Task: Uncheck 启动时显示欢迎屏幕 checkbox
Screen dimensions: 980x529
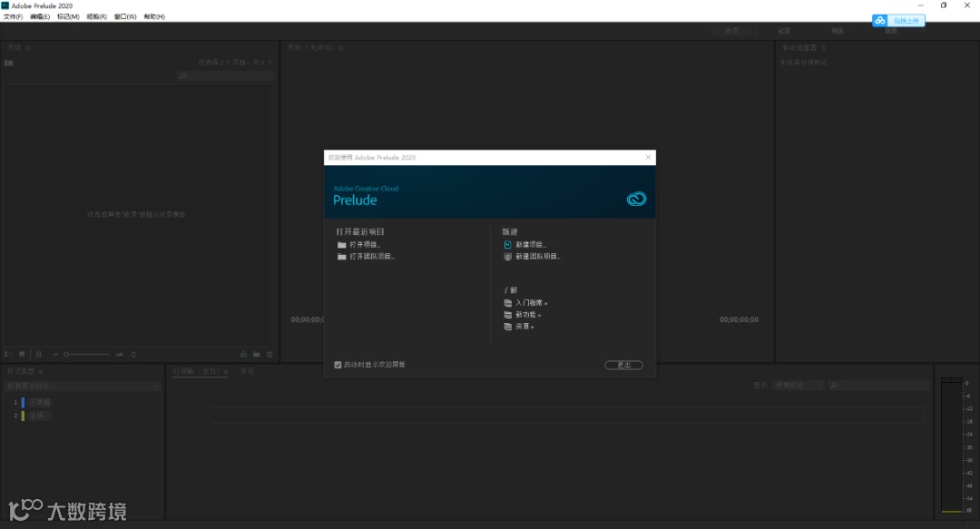Action: tap(338, 365)
